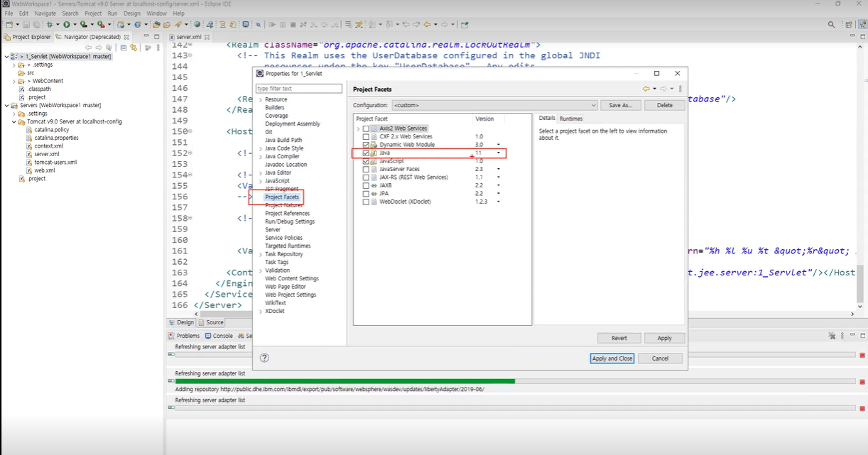Collapse the 1_Servlet project in Navigator
Image resolution: width=868 pixels, height=455 pixels.
coord(6,56)
